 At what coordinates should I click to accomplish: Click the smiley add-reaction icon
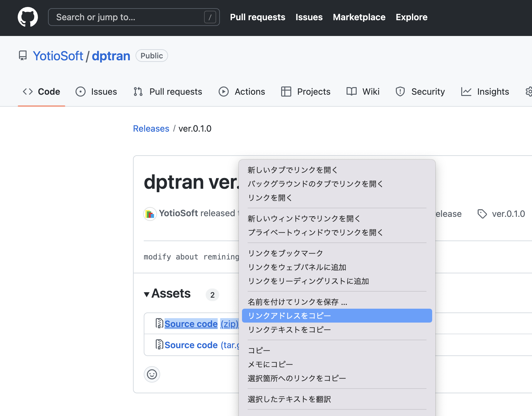[x=152, y=374]
